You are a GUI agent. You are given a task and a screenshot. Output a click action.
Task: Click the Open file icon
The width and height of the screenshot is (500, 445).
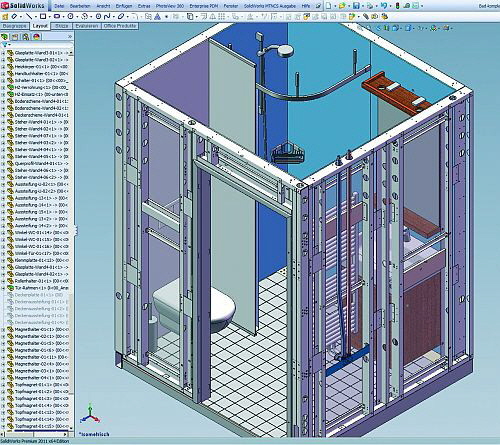(x=342, y=6)
